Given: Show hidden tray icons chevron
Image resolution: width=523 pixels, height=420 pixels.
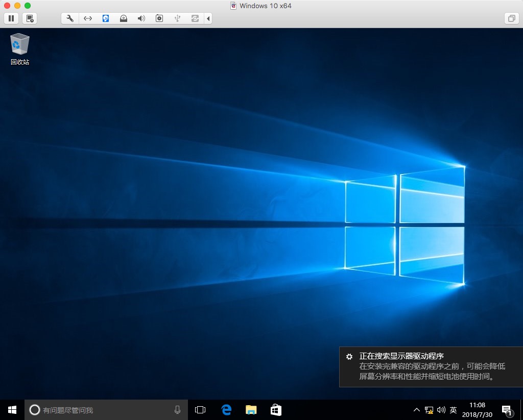Looking at the screenshot, I should [417, 410].
